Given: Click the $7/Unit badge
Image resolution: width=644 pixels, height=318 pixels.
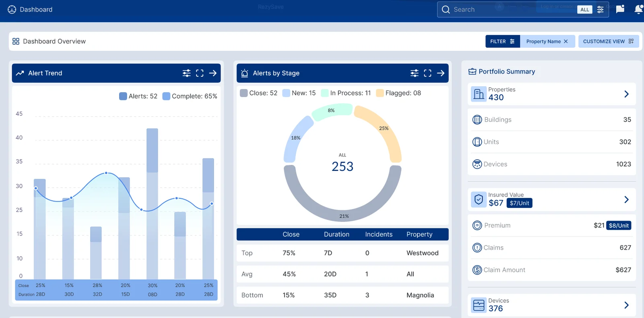Looking at the screenshot, I should [x=520, y=203].
